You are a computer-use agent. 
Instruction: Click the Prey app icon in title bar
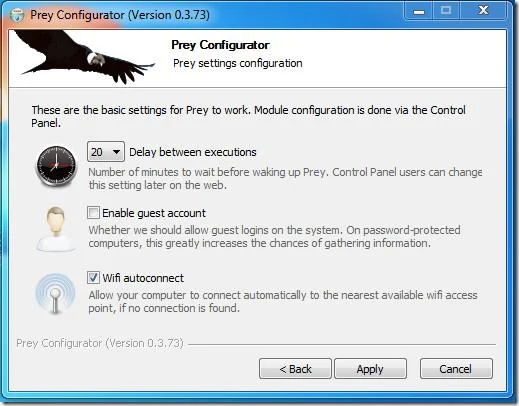[17, 15]
